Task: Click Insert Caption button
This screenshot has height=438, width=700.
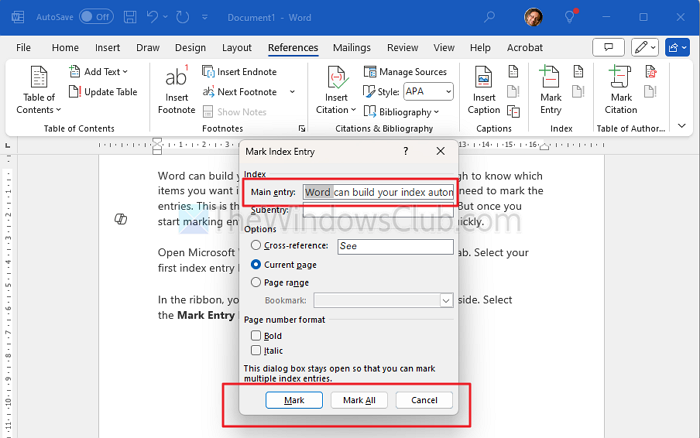Action: 484,90
